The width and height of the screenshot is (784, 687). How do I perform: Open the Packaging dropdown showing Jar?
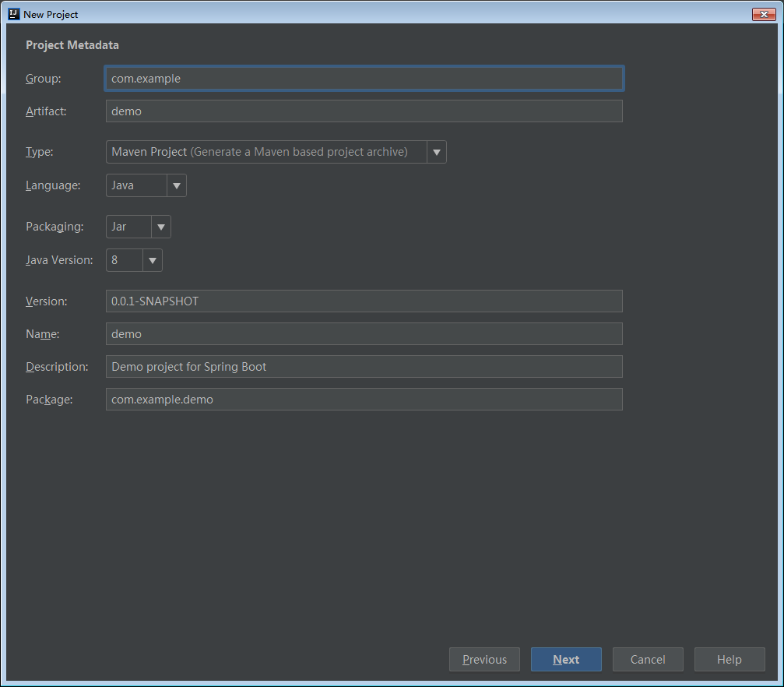coord(139,227)
